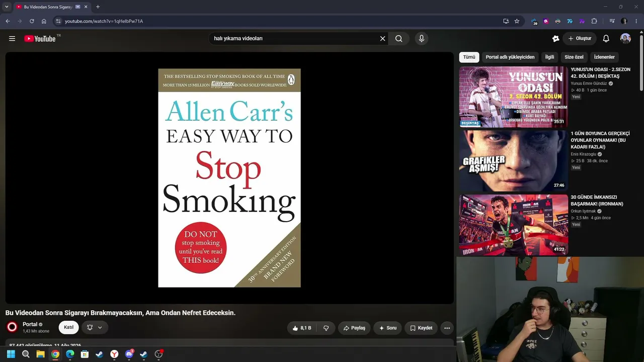Screen dimensions: 644x362
Task: Share the video with Paylaş
Action: tap(354, 328)
